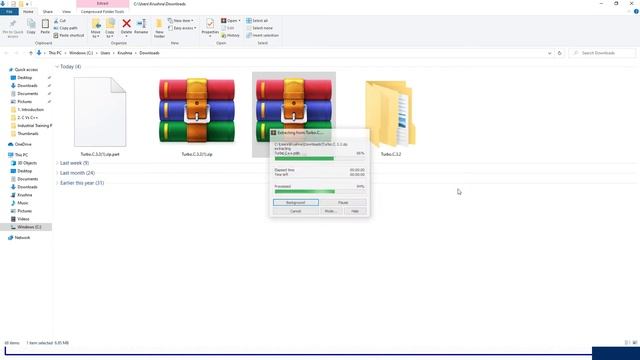The width and height of the screenshot is (640, 360).
Task: Select OneDrive in the navigation pane
Action: point(23,144)
